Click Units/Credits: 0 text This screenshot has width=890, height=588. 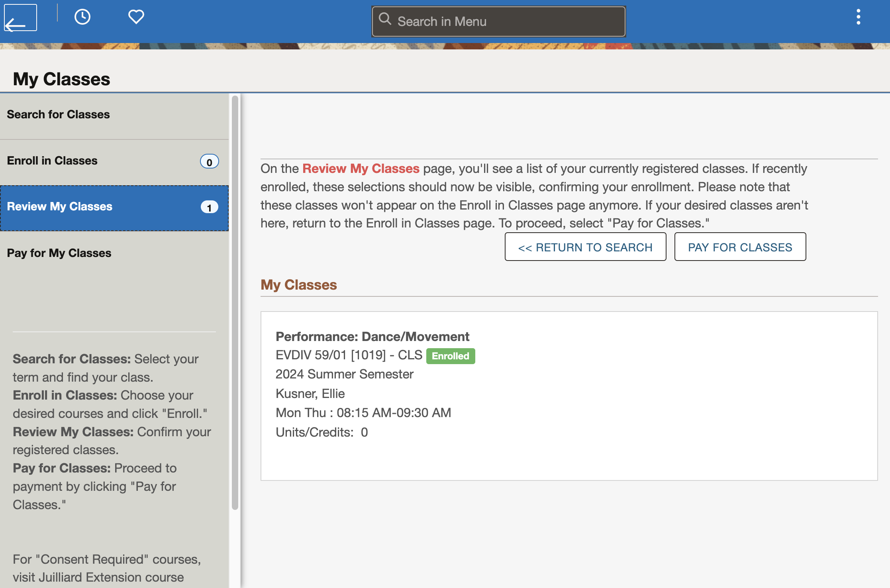click(x=322, y=432)
